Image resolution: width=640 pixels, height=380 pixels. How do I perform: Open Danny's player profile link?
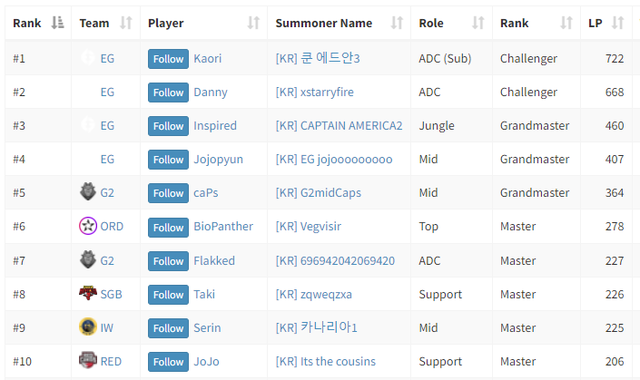pyautogui.click(x=210, y=92)
